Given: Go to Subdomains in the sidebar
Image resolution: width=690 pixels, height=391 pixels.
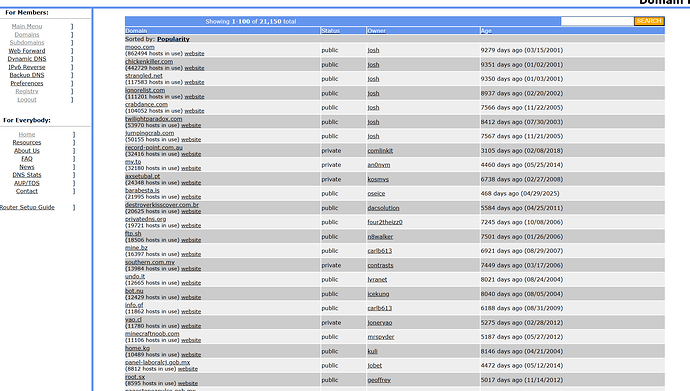Looking at the screenshot, I should point(27,43).
